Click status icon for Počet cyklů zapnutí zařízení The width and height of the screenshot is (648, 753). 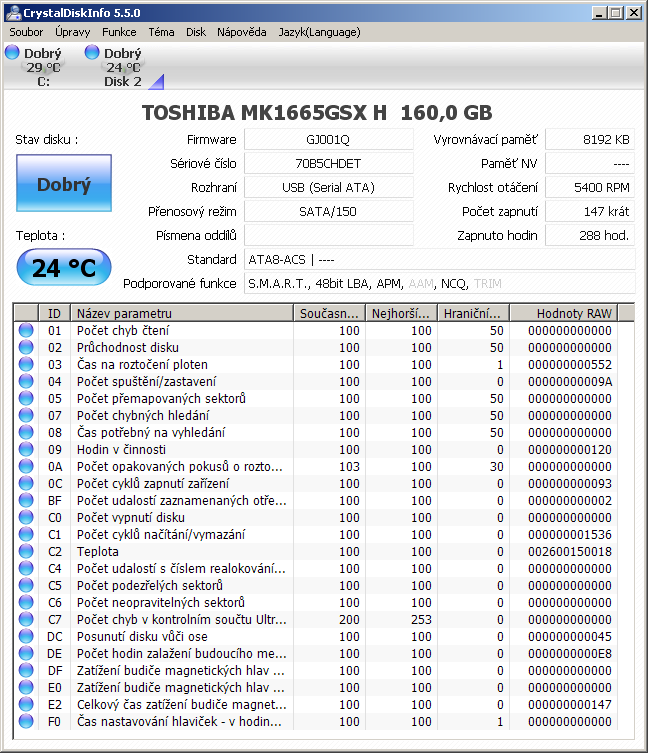pos(26,483)
